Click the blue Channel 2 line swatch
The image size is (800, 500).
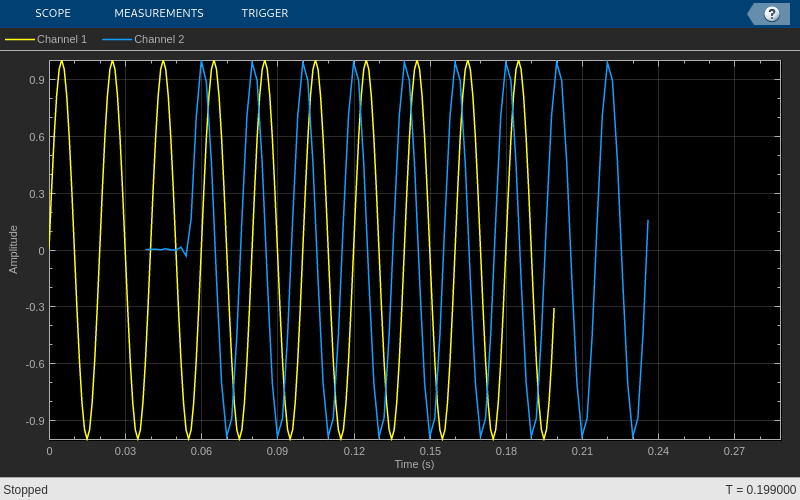pyautogui.click(x=117, y=39)
